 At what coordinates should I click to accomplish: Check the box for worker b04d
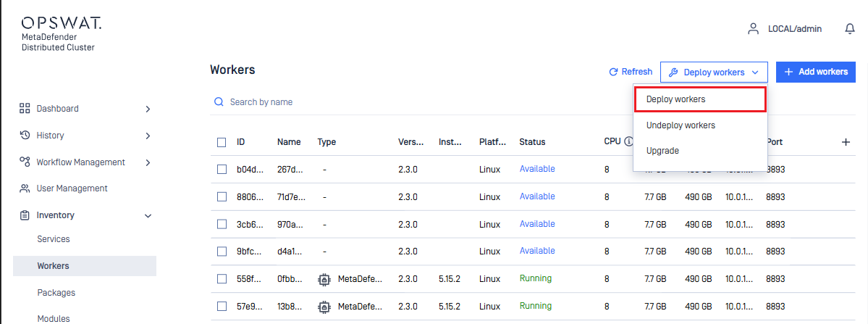222,170
